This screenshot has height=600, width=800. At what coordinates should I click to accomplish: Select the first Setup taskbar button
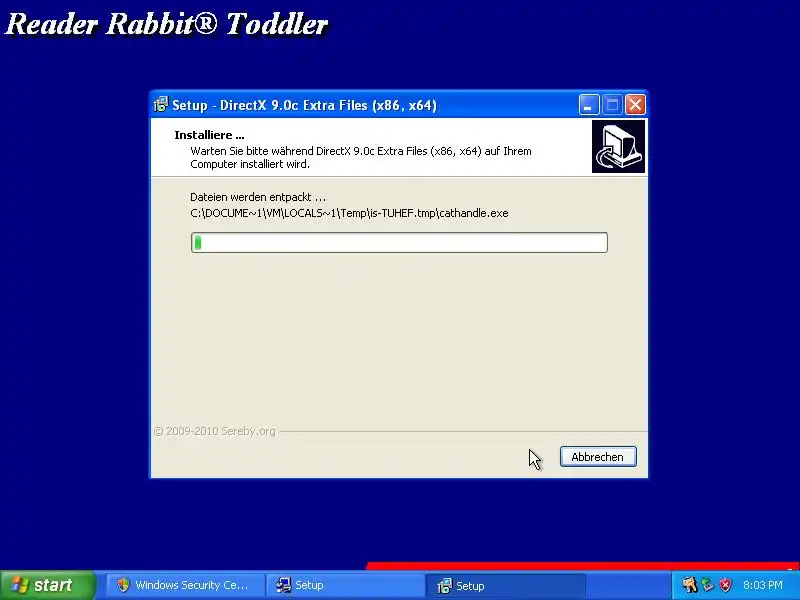point(346,585)
